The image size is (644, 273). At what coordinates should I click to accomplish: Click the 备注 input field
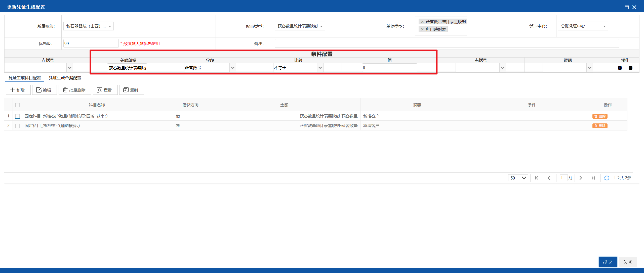tap(447, 43)
